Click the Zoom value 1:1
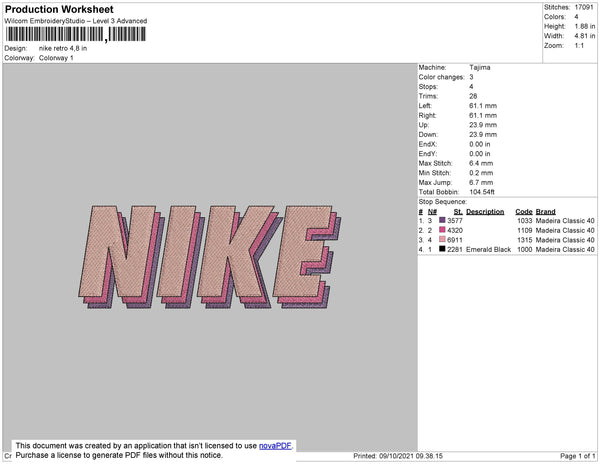This screenshot has height=464, width=600. pos(579,46)
